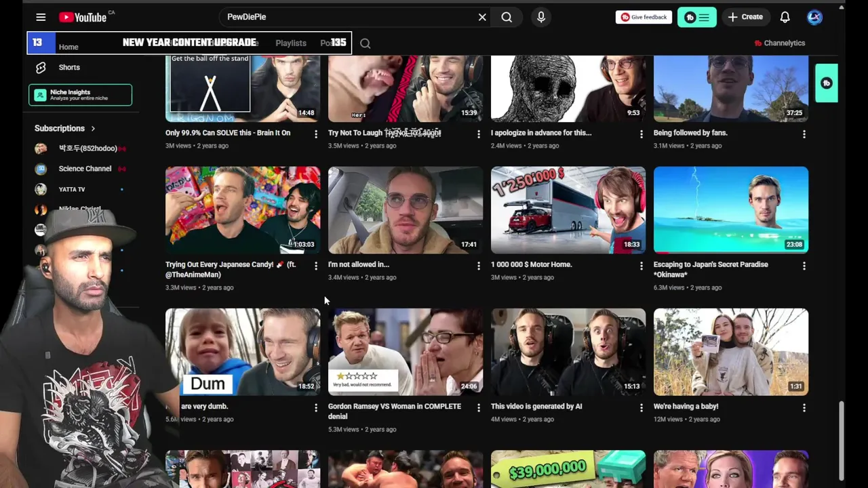
Task: Open options for I apologize in advance video
Action: tap(642, 134)
